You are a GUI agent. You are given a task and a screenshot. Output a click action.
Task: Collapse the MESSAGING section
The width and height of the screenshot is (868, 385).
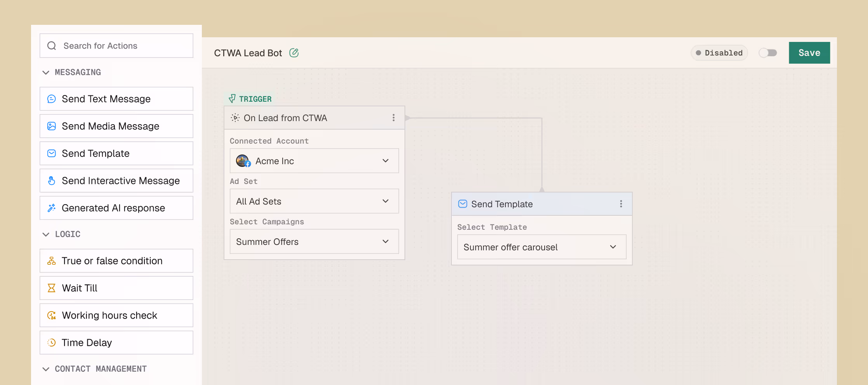tap(46, 73)
